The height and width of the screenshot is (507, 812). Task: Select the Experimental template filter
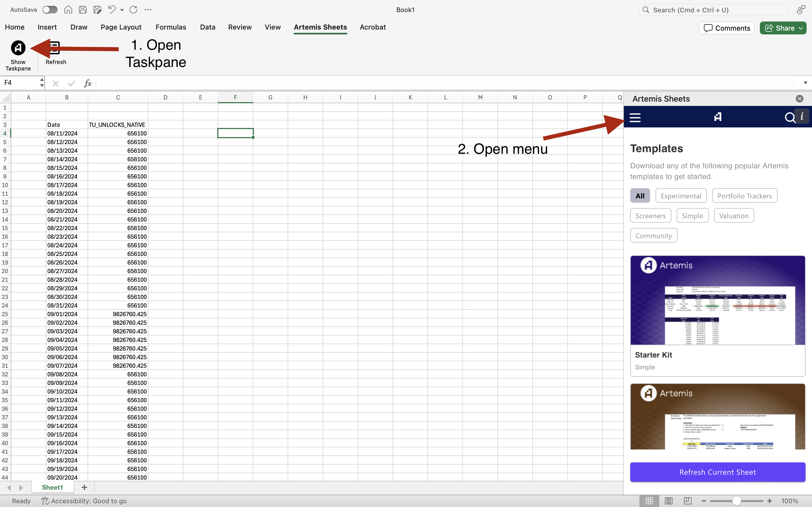pyautogui.click(x=681, y=196)
